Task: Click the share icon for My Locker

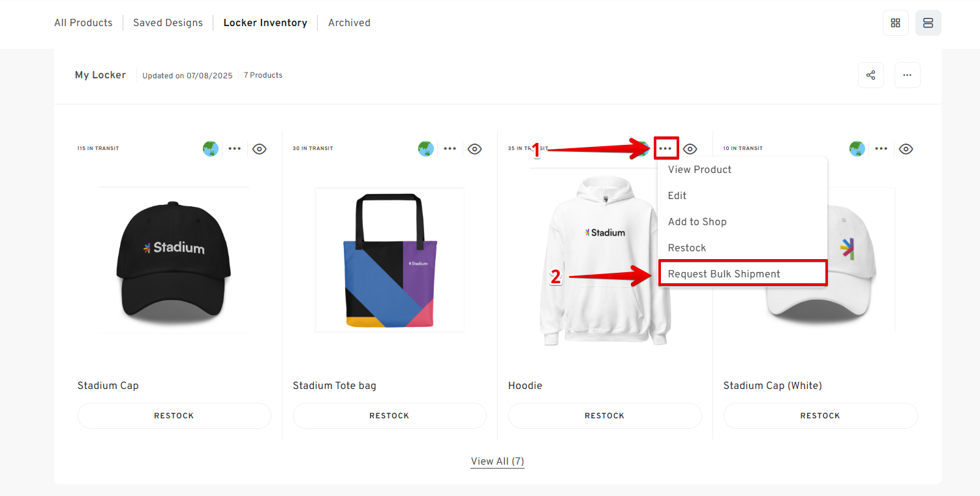Action: 870,75
